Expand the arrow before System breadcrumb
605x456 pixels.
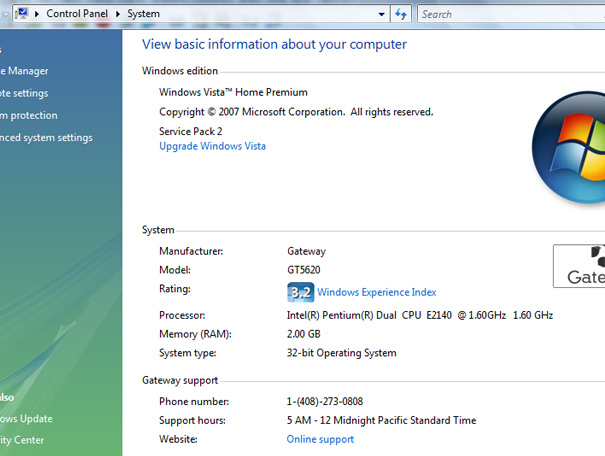pos(118,14)
